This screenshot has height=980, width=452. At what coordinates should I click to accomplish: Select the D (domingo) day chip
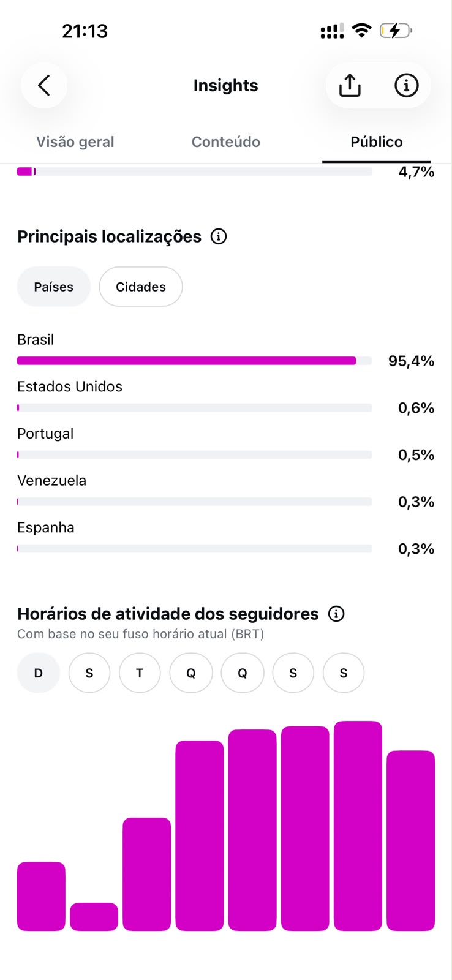[x=39, y=673]
